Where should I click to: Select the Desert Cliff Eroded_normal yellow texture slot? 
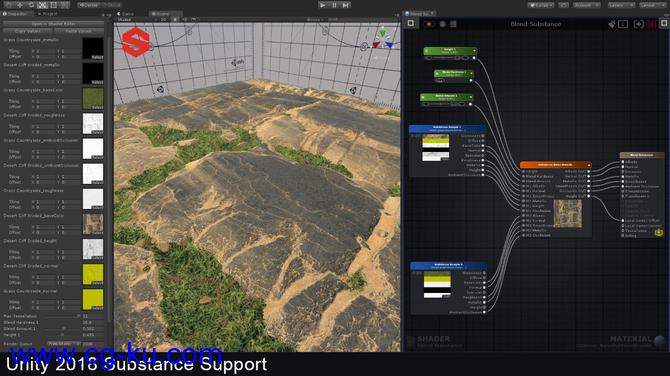tap(93, 274)
